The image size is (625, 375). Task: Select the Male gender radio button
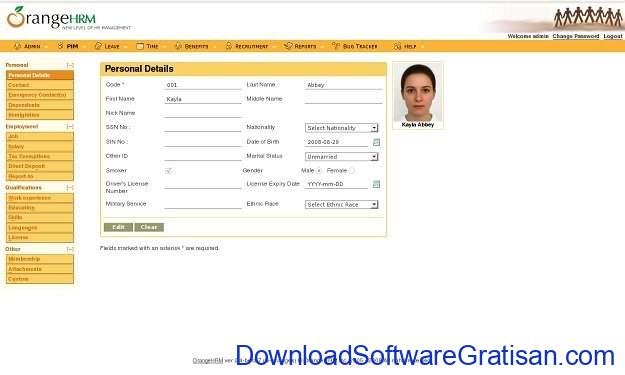pyautogui.click(x=319, y=171)
